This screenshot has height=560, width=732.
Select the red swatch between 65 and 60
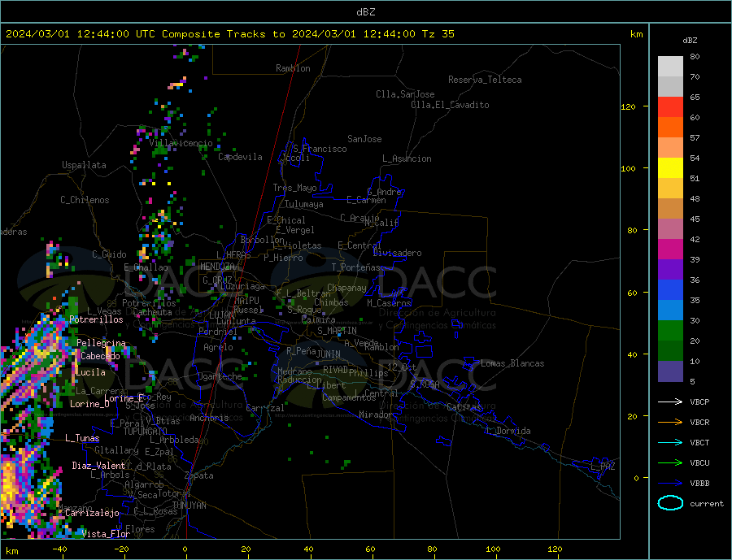(670, 106)
